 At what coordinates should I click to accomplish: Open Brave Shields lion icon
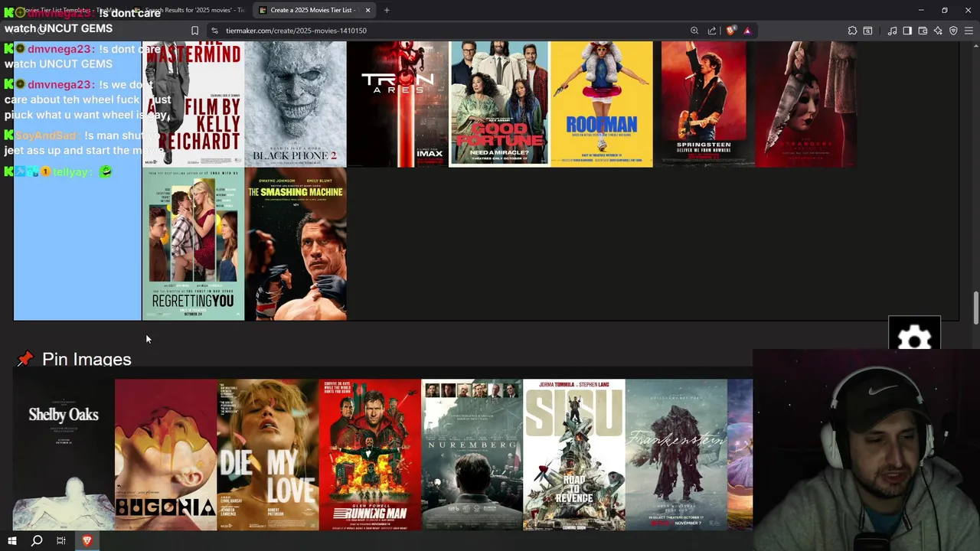pos(730,31)
